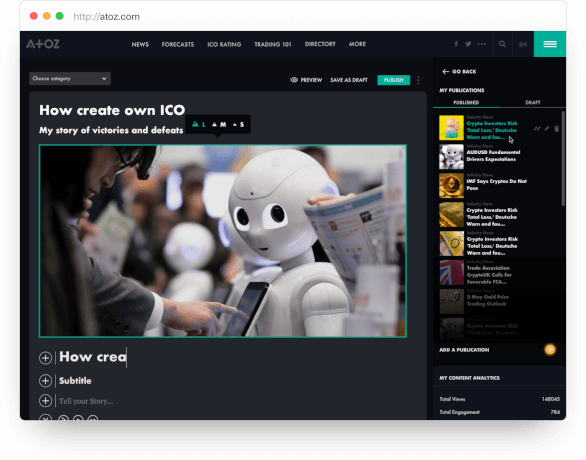Click the MY CONTENT ANALYTICS heading
Image resolution: width=586 pixels, height=460 pixels.
click(469, 378)
